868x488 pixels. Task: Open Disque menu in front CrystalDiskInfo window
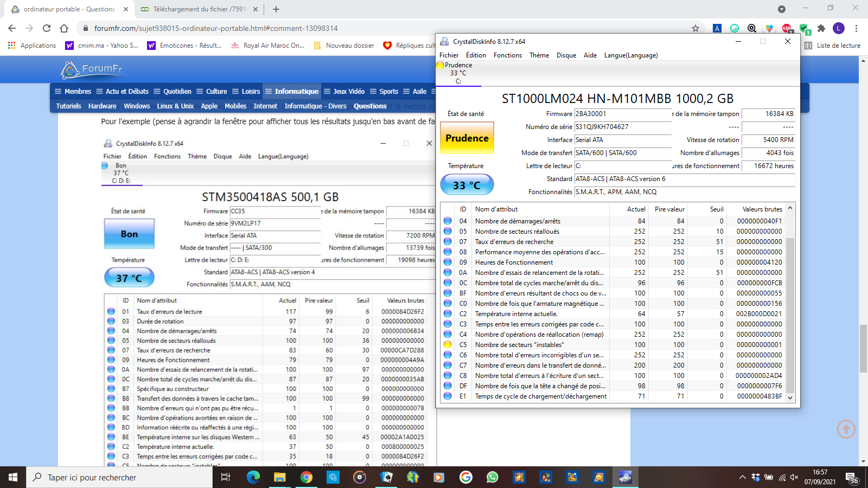coord(566,55)
